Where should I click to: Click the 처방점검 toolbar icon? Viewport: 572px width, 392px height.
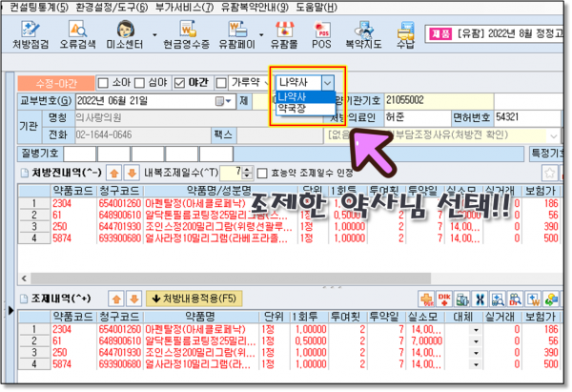(x=29, y=37)
